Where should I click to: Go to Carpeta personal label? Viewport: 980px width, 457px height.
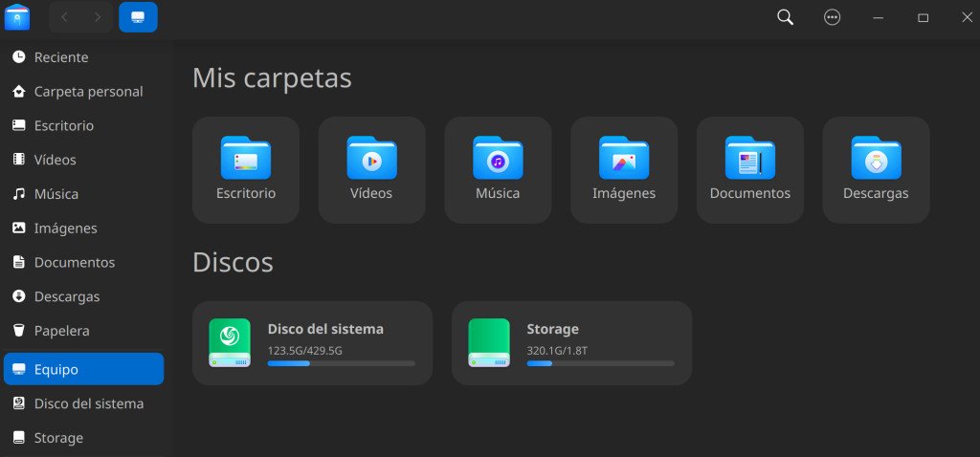point(89,92)
